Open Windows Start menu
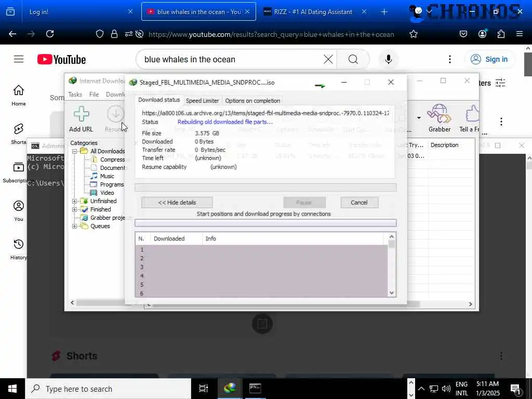This screenshot has height=399, width=532. point(12,389)
